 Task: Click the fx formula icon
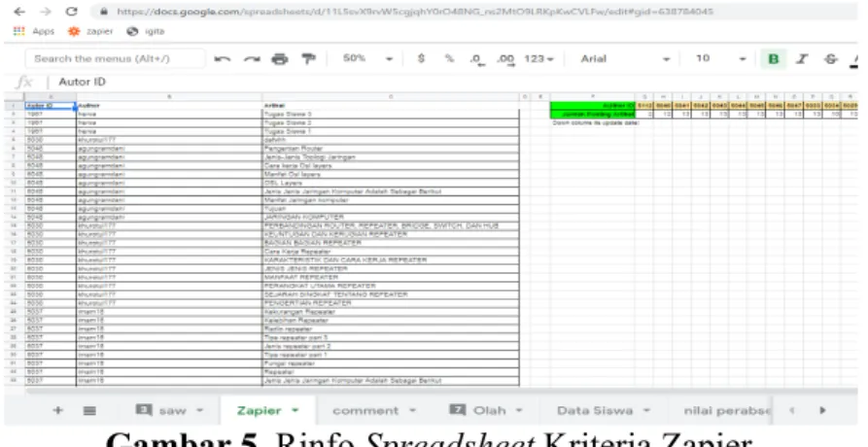(x=23, y=82)
